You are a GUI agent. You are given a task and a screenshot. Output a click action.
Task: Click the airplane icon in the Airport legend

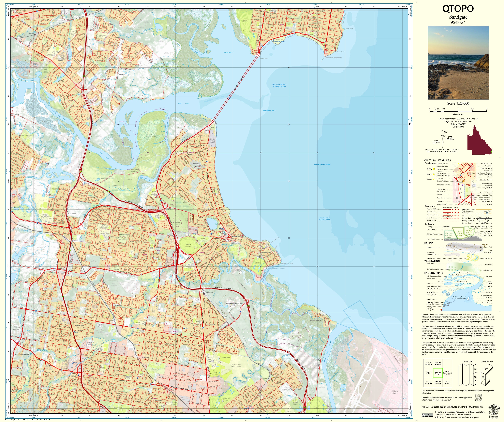(x=457, y=198)
